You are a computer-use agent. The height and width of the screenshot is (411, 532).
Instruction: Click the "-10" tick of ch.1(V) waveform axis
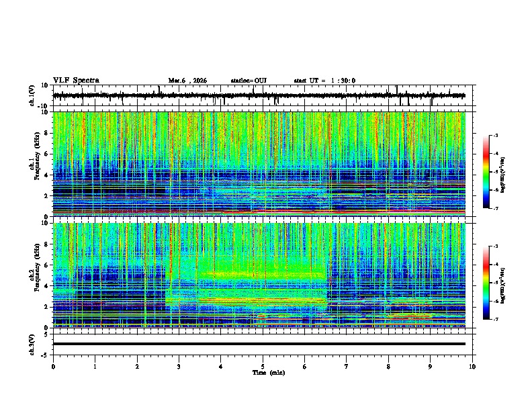pos(44,105)
